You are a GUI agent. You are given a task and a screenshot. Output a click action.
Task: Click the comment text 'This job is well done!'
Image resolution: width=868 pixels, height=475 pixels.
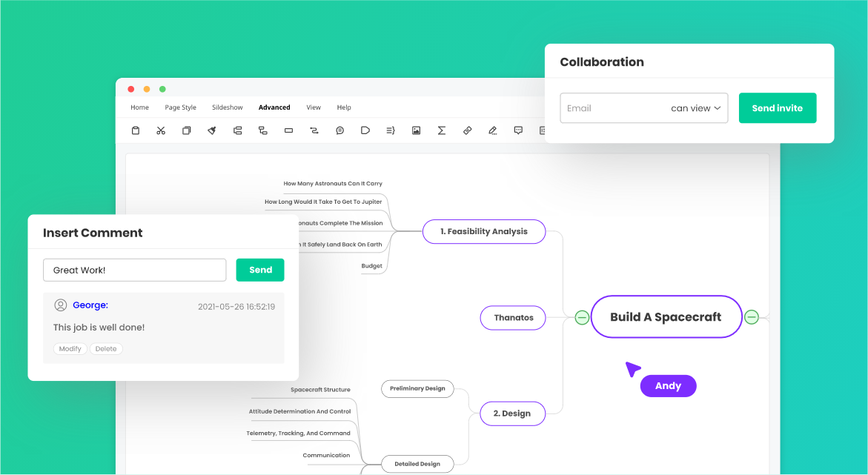(99, 328)
